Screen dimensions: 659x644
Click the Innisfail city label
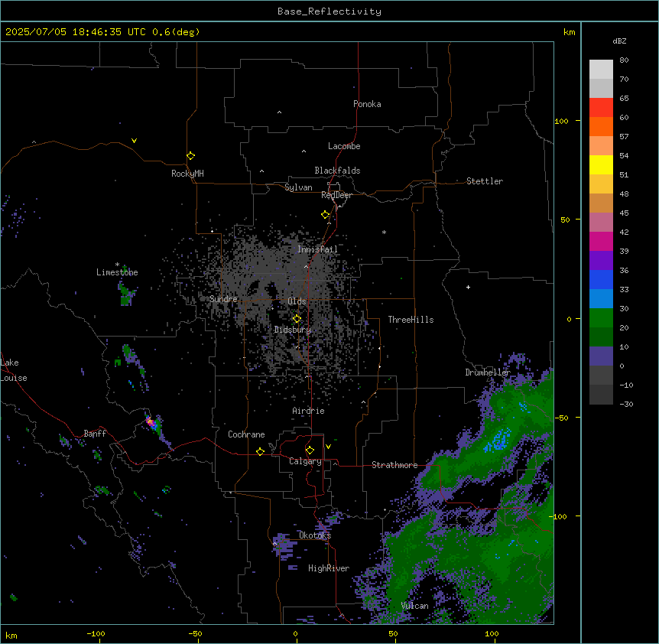[317, 249]
